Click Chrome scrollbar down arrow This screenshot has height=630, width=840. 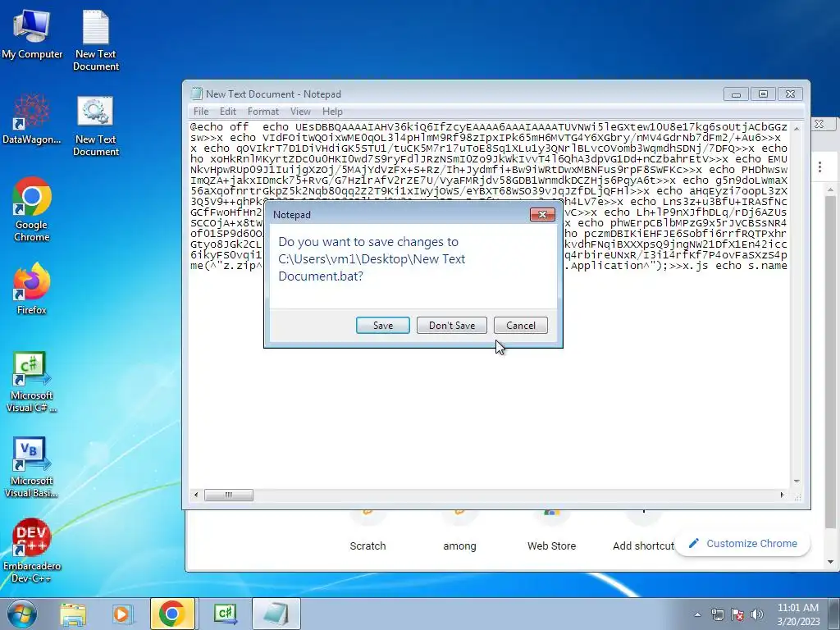(x=830, y=562)
